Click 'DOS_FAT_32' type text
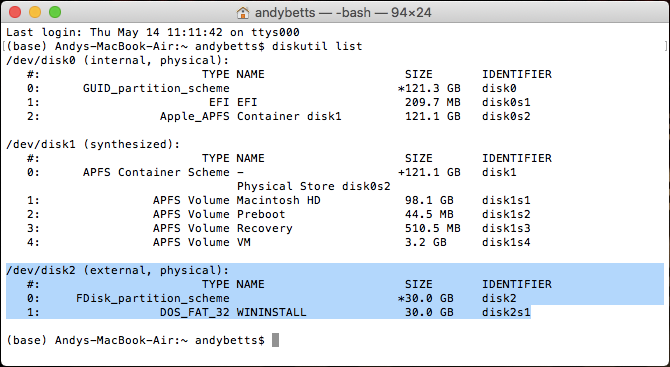The height and width of the screenshot is (367, 670). click(195, 312)
